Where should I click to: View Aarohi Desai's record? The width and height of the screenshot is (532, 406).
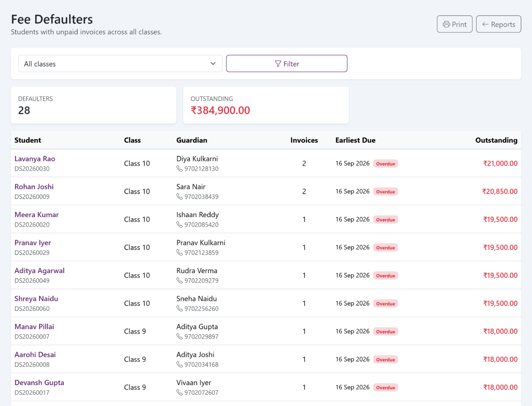point(35,354)
